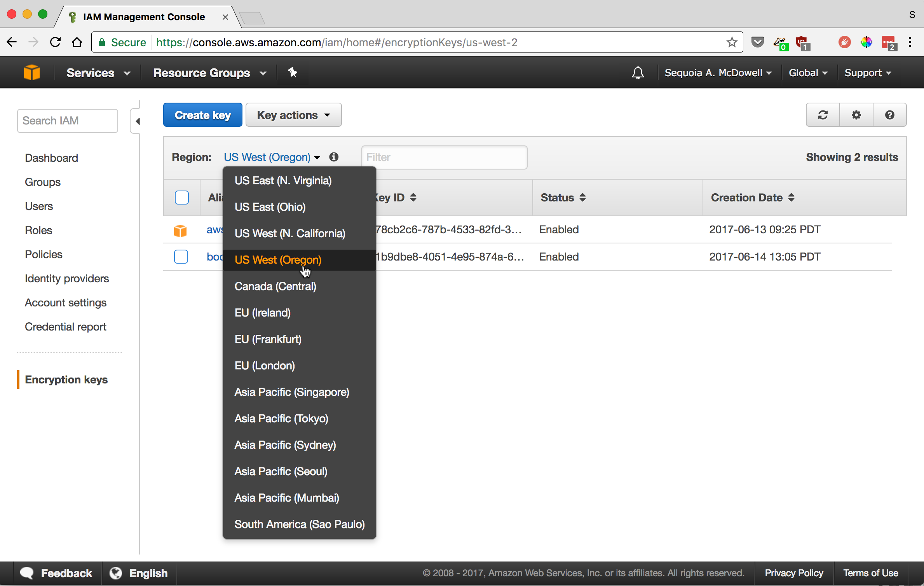Click the Create key button
The width and height of the screenshot is (924, 586).
click(203, 115)
